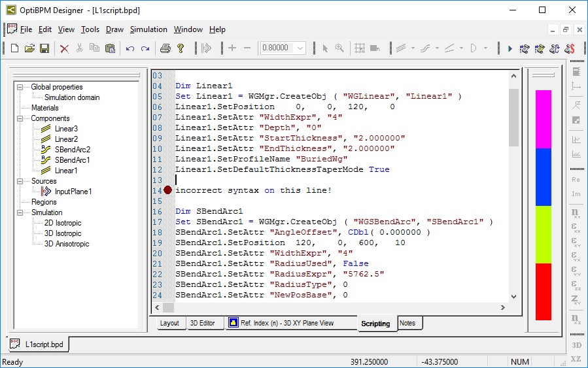Collapse the Global properties tree node

click(x=20, y=87)
